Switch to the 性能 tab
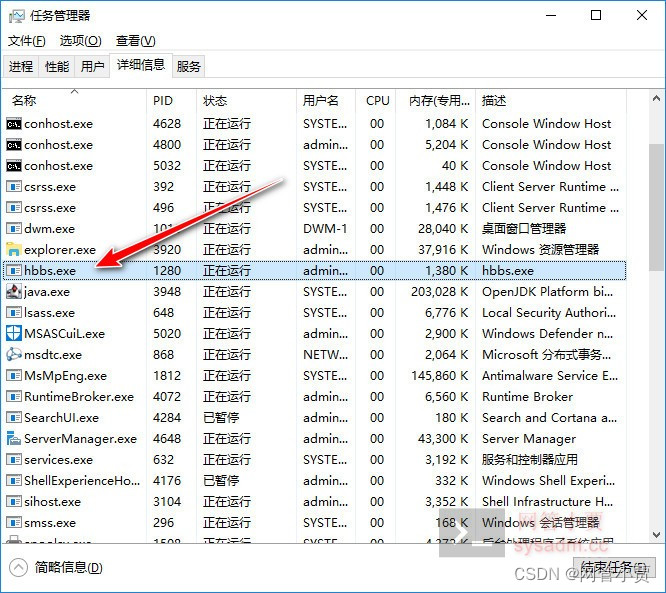Image resolution: width=666 pixels, height=593 pixels. tap(57, 67)
